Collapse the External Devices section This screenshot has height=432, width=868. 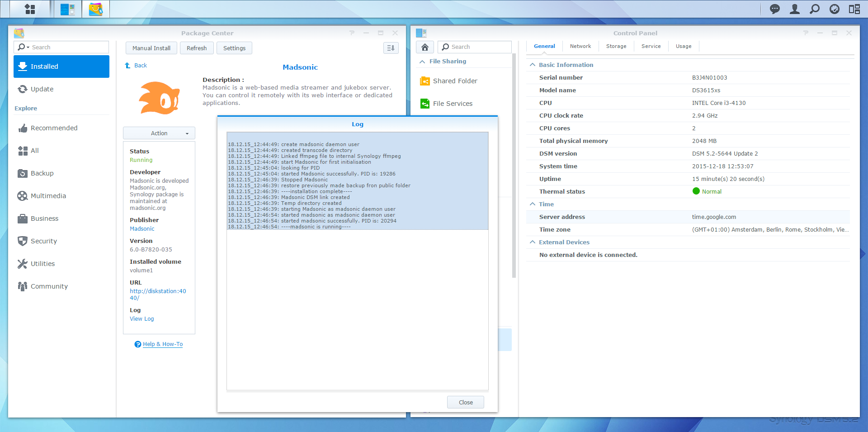point(533,242)
